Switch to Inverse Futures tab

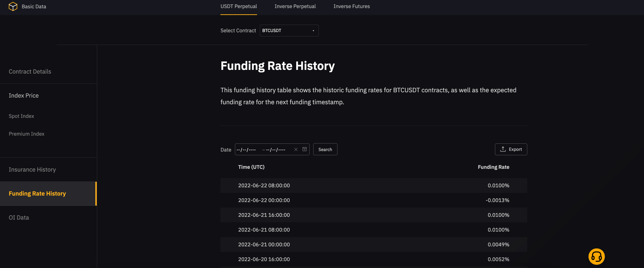click(x=351, y=6)
